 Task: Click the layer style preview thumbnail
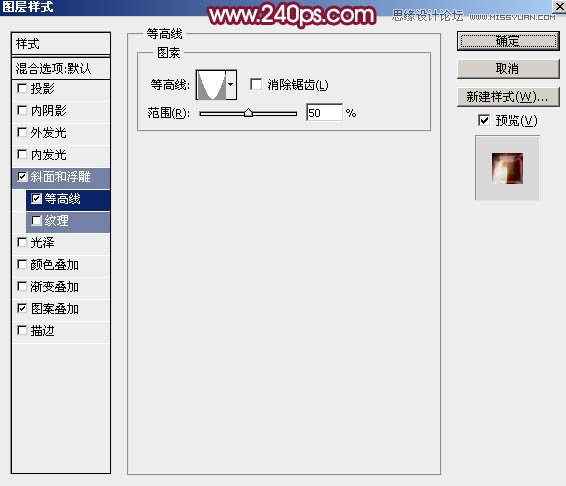click(x=507, y=168)
